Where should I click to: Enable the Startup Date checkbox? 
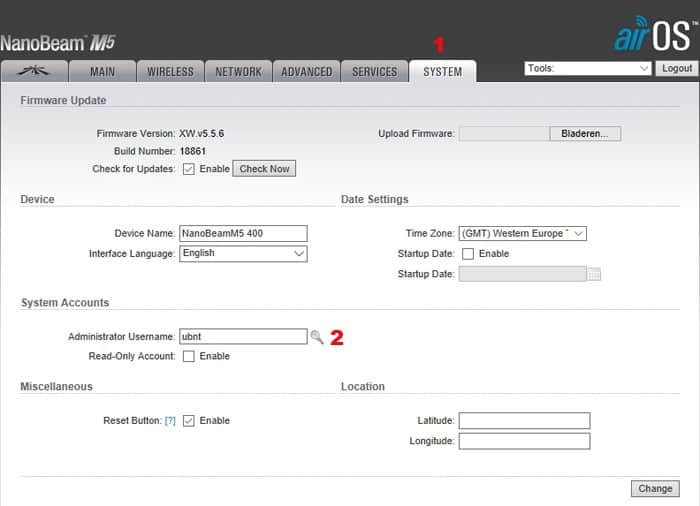[x=468, y=254]
